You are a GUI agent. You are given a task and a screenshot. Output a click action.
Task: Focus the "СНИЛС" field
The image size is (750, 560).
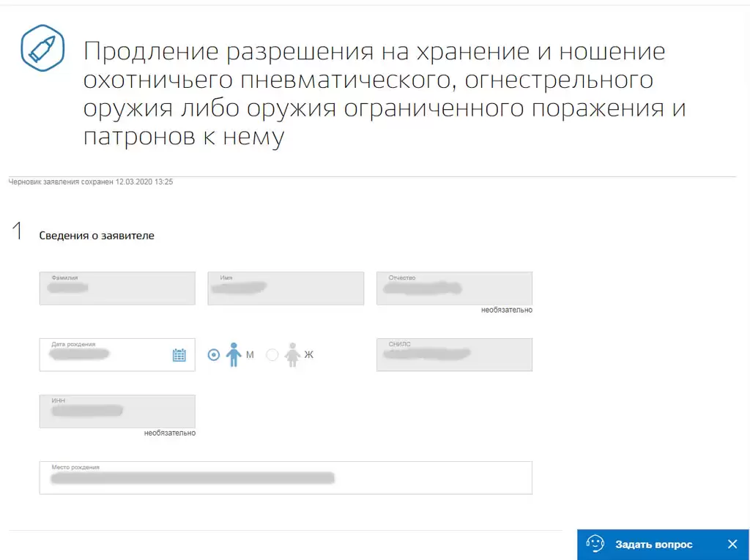(x=454, y=355)
